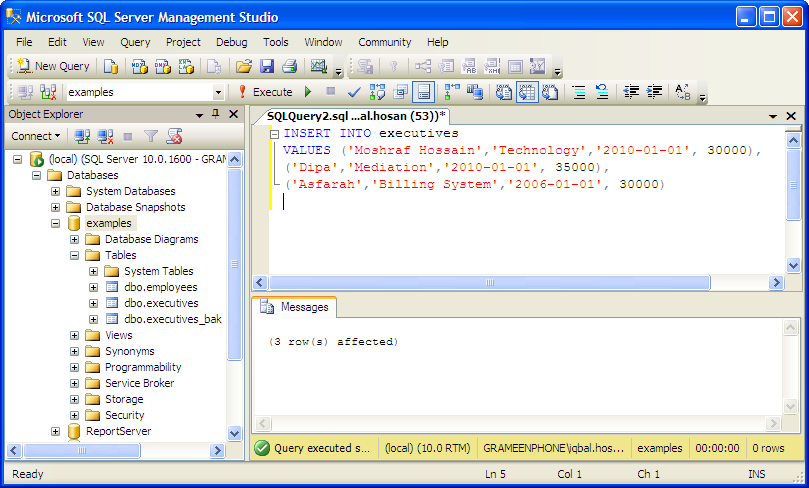Image resolution: width=809 pixels, height=488 pixels.
Task: Open the Tools menu
Action: pos(276,42)
